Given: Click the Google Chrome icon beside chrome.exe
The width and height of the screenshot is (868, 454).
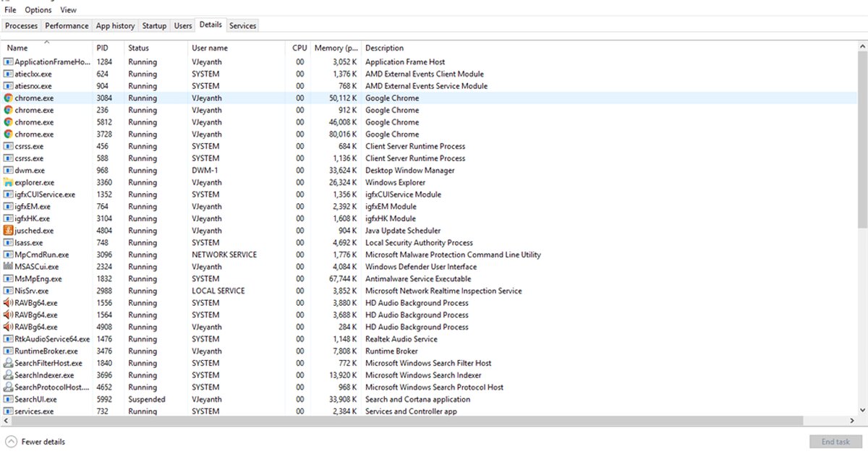Looking at the screenshot, I should pyautogui.click(x=7, y=98).
